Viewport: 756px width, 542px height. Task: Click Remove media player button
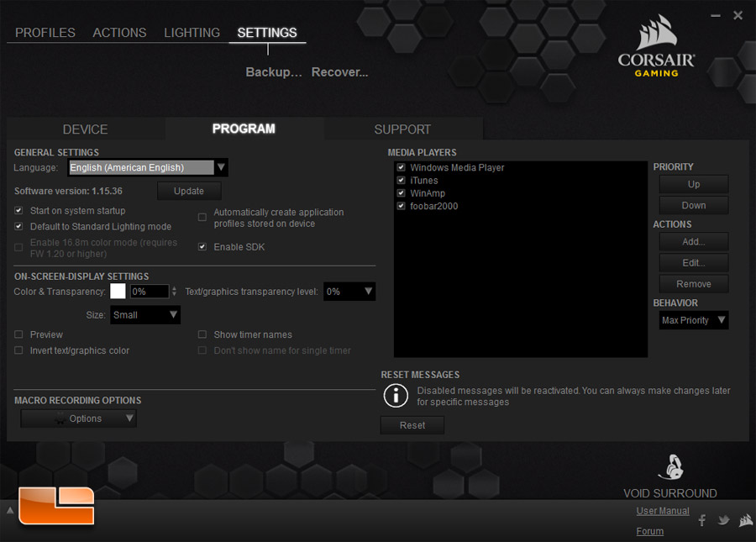click(694, 284)
